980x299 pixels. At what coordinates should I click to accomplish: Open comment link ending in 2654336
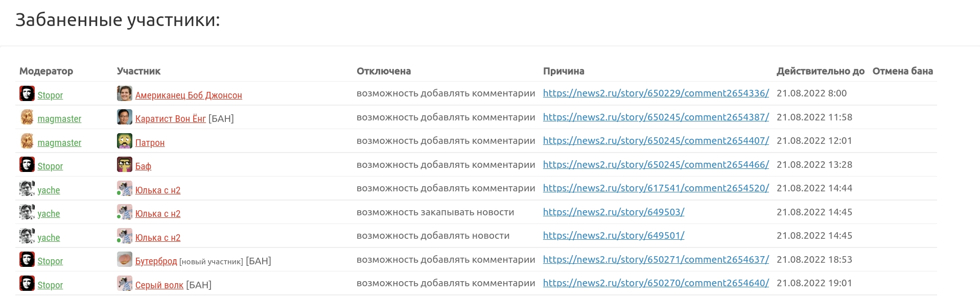[656, 93]
